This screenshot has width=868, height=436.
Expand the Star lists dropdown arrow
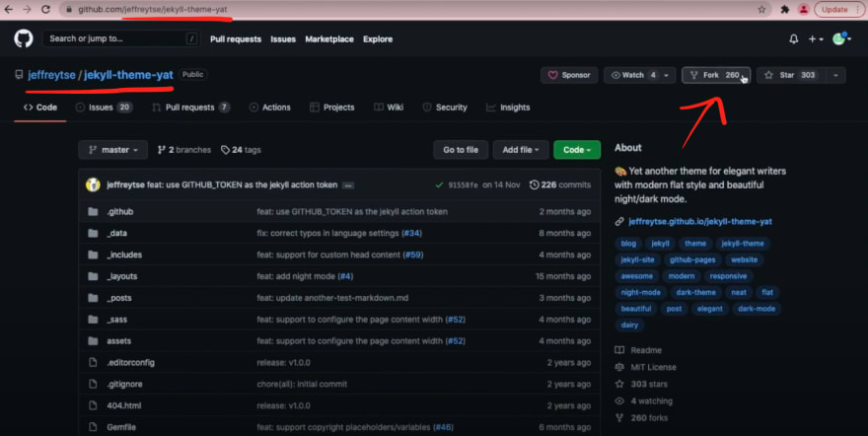point(835,75)
